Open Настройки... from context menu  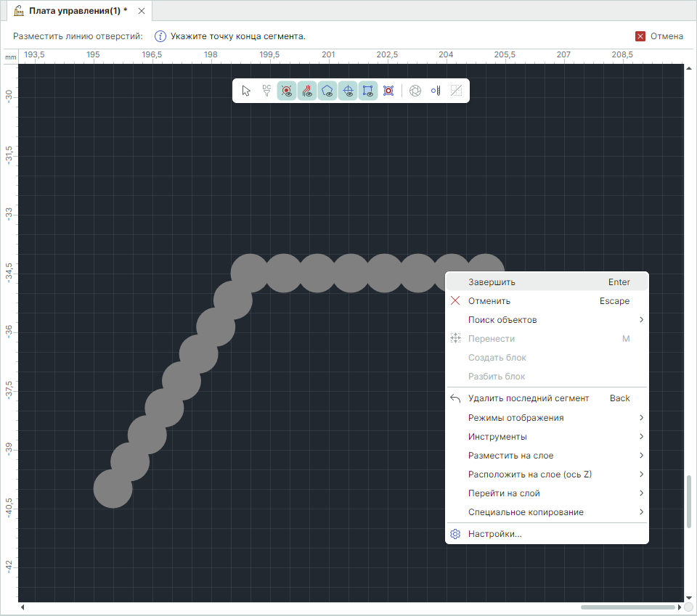pyautogui.click(x=547, y=534)
